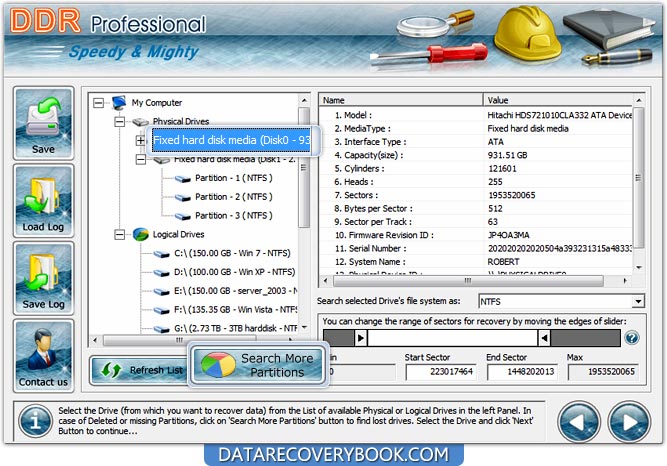
Task: Click Search More Partitions button
Action: pos(258,365)
